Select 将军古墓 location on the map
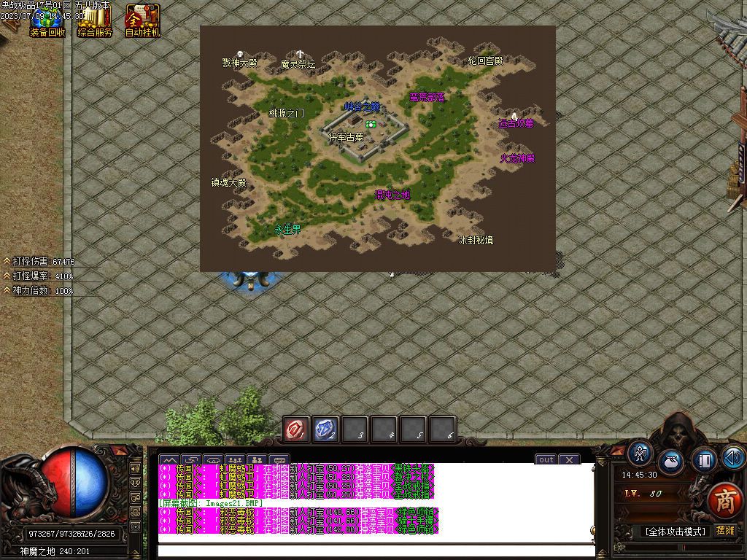The width and height of the screenshot is (747, 560). click(346, 136)
